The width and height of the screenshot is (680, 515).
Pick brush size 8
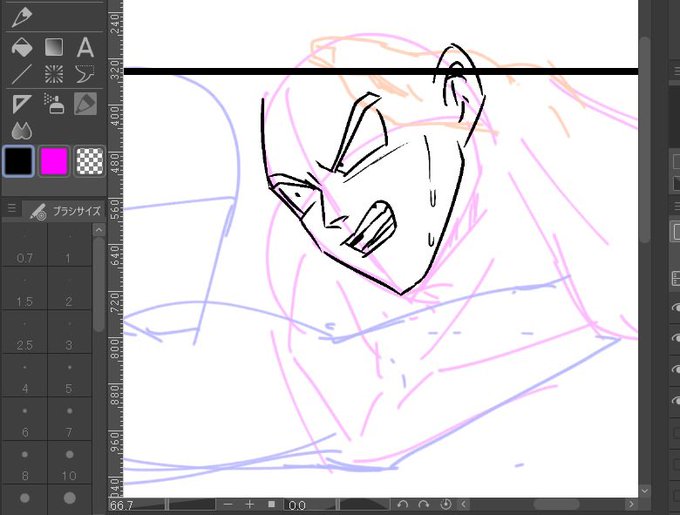pos(25,463)
